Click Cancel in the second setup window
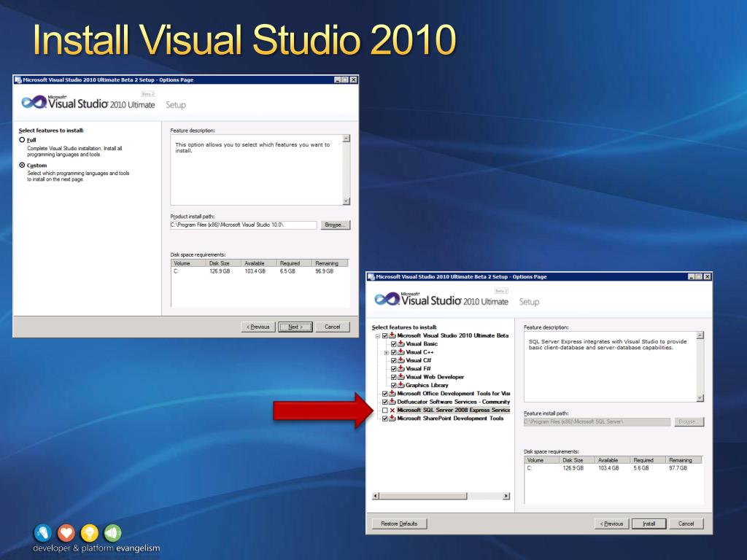The height and width of the screenshot is (560, 747). [686, 524]
